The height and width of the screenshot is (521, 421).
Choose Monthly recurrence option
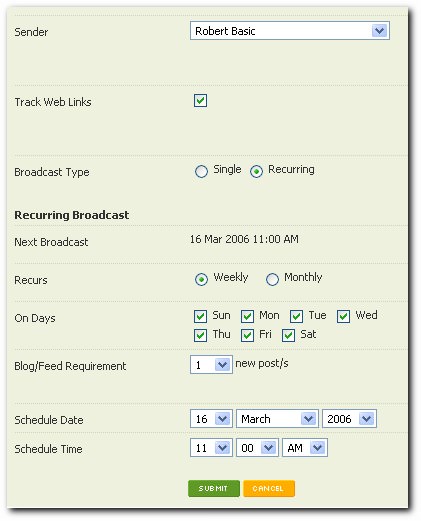(272, 279)
